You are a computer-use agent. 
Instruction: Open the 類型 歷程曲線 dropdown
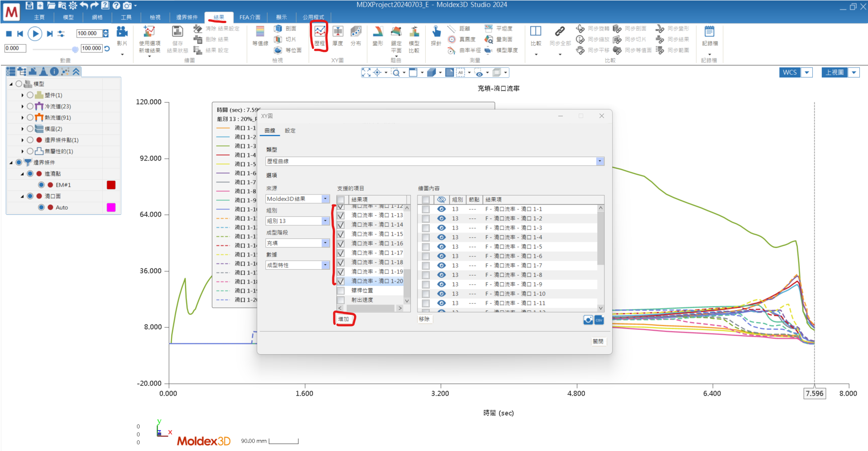pyautogui.click(x=599, y=161)
